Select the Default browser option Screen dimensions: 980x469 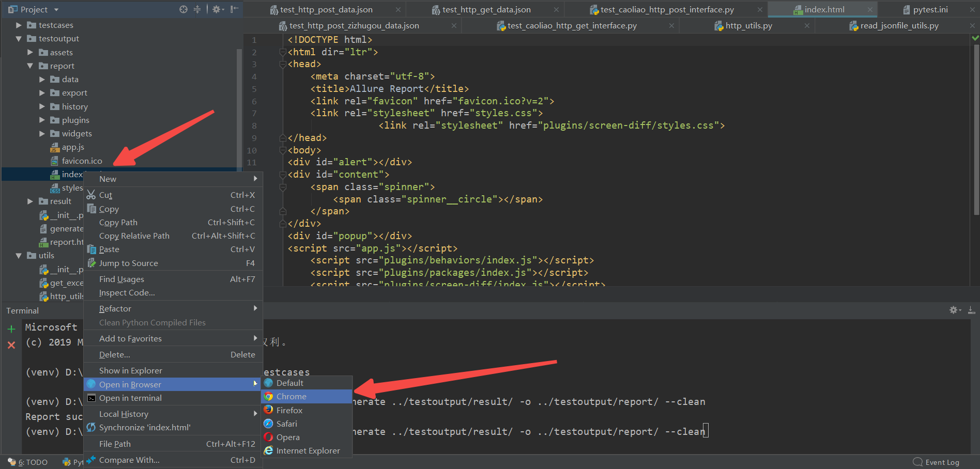[x=307, y=383]
